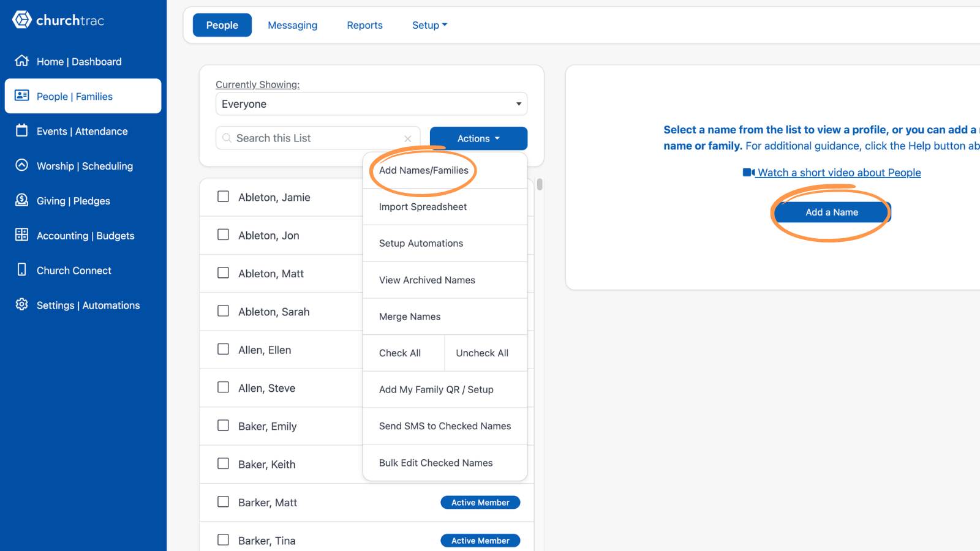Open Baker, Keith profile name
Screen dimensions: 980x551
267,465
